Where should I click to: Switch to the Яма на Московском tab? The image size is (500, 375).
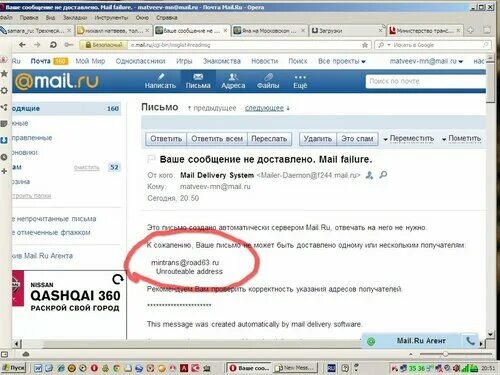pos(269,30)
